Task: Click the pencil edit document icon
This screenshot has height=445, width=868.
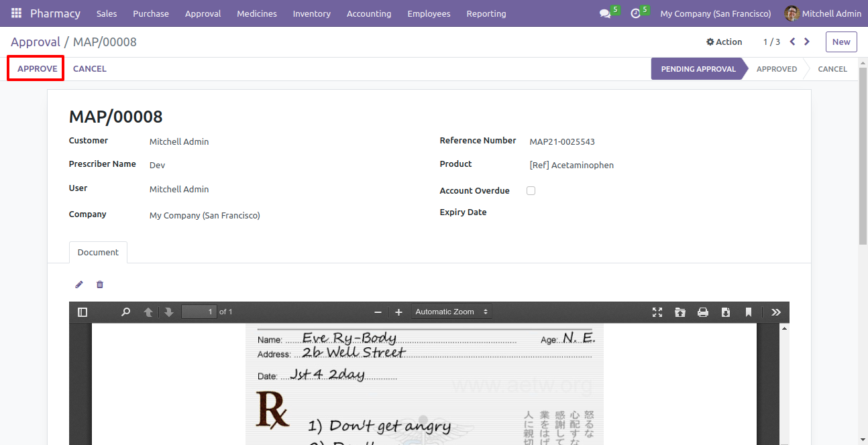Action: [79, 285]
